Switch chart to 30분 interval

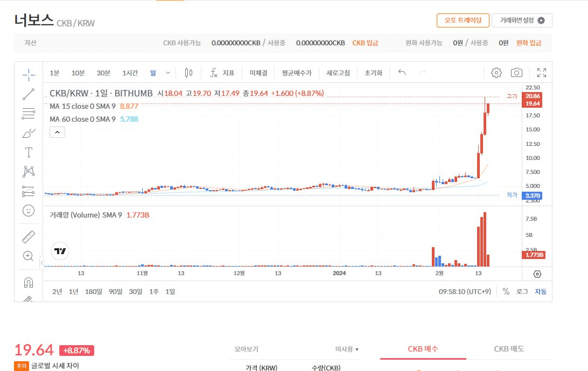(x=103, y=73)
